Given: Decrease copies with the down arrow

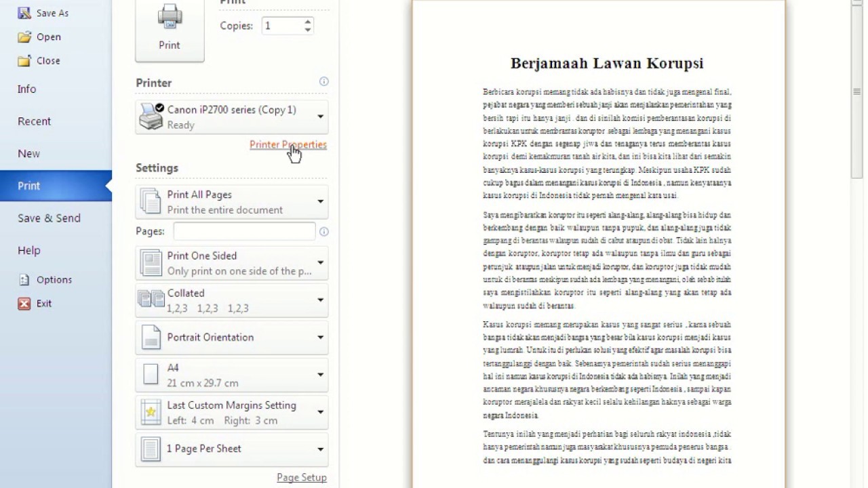Looking at the screenshot, I should pos(308,30).
